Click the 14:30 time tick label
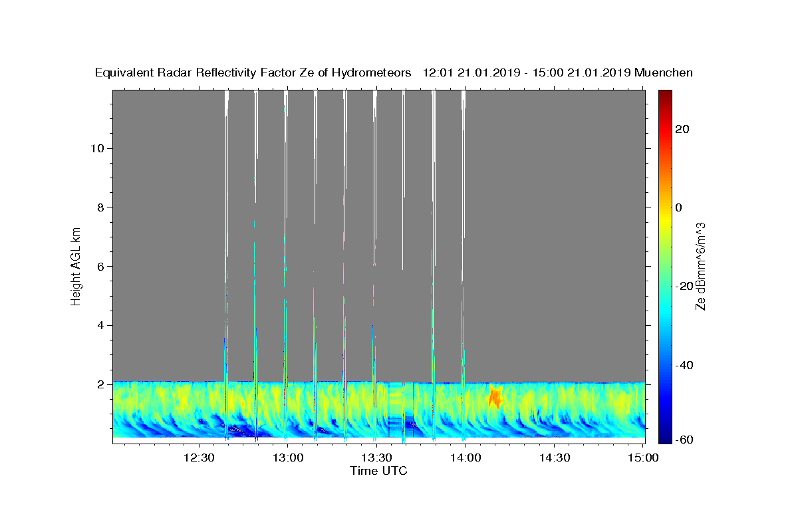The image size is (798, 532). coord(554,458)
